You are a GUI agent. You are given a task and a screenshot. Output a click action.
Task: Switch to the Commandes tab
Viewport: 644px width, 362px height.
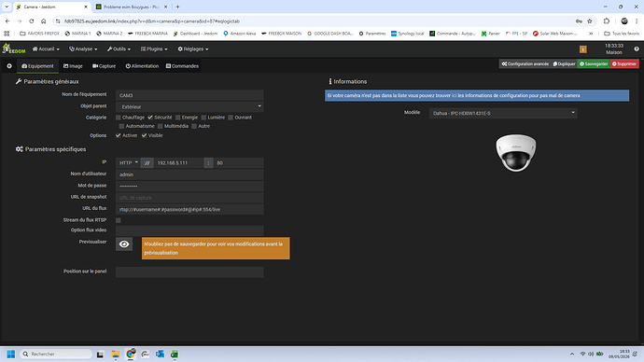click(182, 66)
